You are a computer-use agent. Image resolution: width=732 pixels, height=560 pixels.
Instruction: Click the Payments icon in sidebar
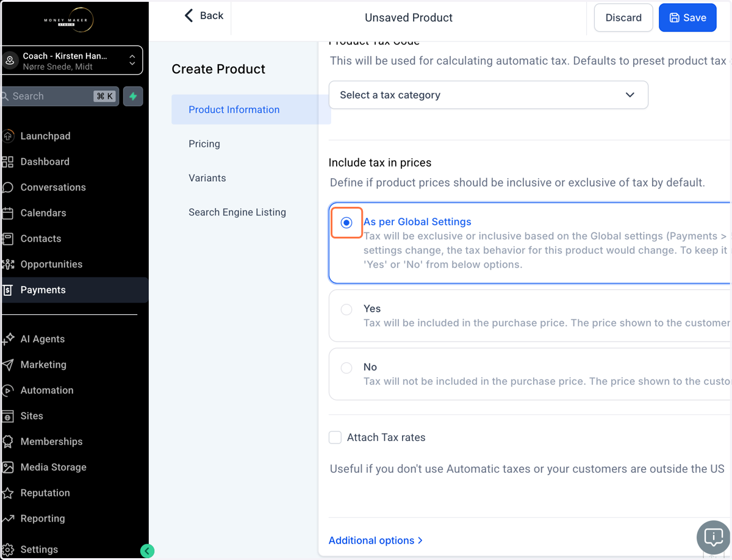click(8, 290)
